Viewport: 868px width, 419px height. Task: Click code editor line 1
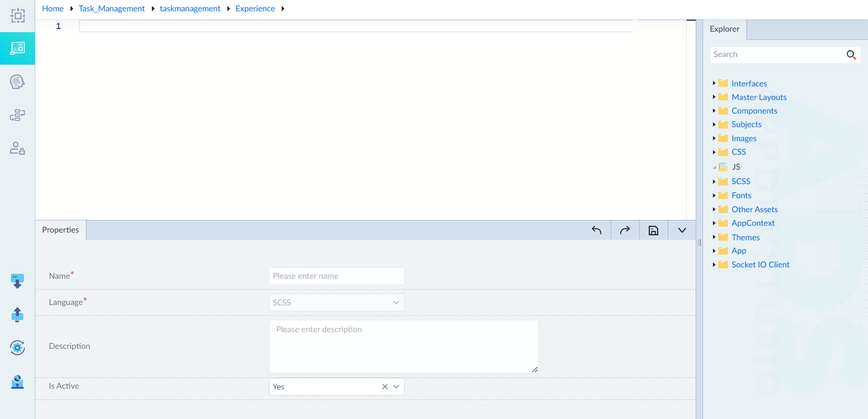356,26
